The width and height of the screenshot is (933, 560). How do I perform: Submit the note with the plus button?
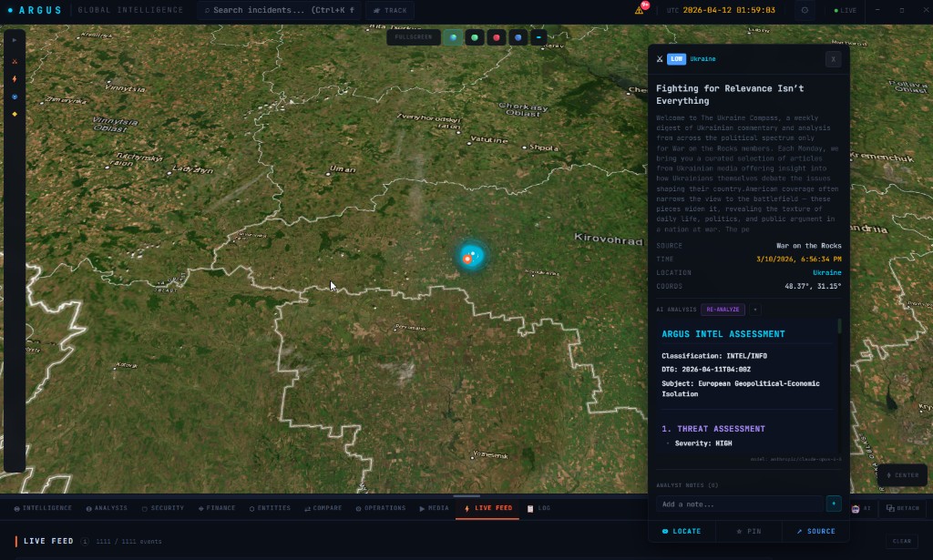[834, 504]
